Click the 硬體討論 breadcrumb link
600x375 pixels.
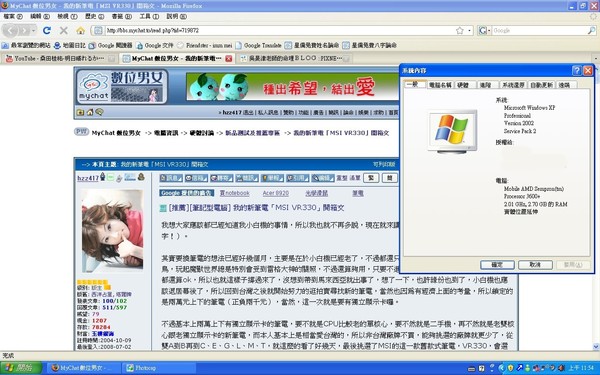(x=202, y=133)
